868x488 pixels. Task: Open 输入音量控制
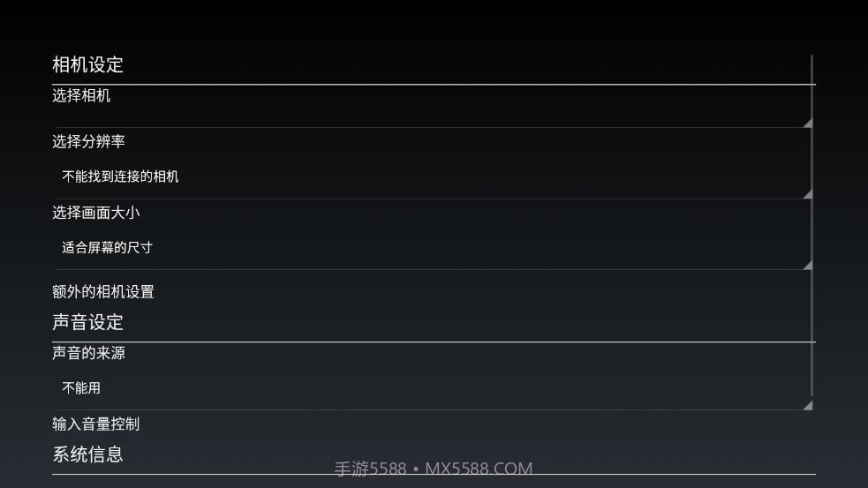pyautogui.click(x=95, y=424)
